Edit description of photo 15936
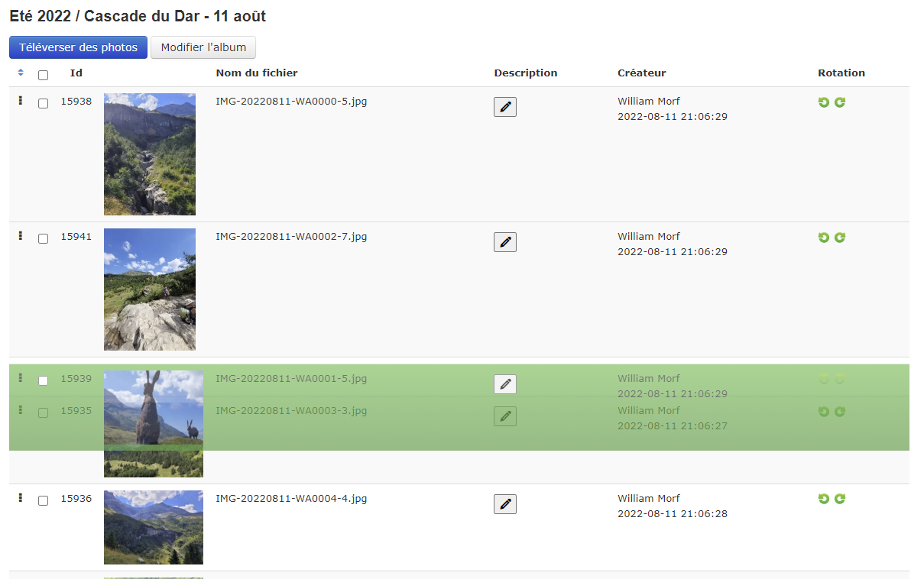The image size is (924, 579). pos(505,504)
